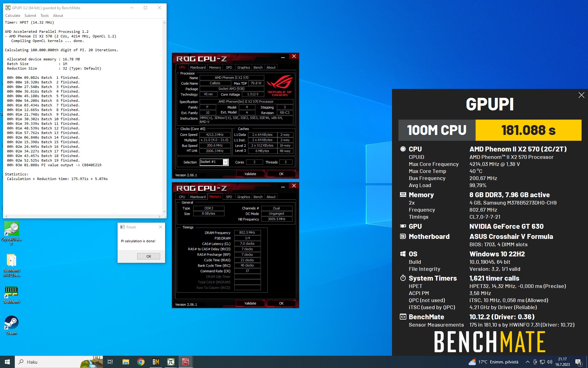The width and height of the screenshot is (588, 368).
Task: Switch to SPD tab in upper CPU-Z
Action: 229,67
